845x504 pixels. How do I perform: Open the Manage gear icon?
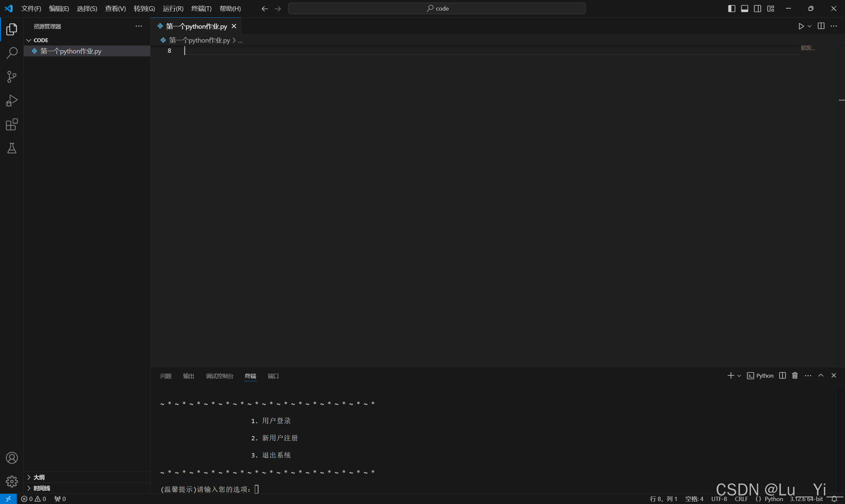point(12,481)
